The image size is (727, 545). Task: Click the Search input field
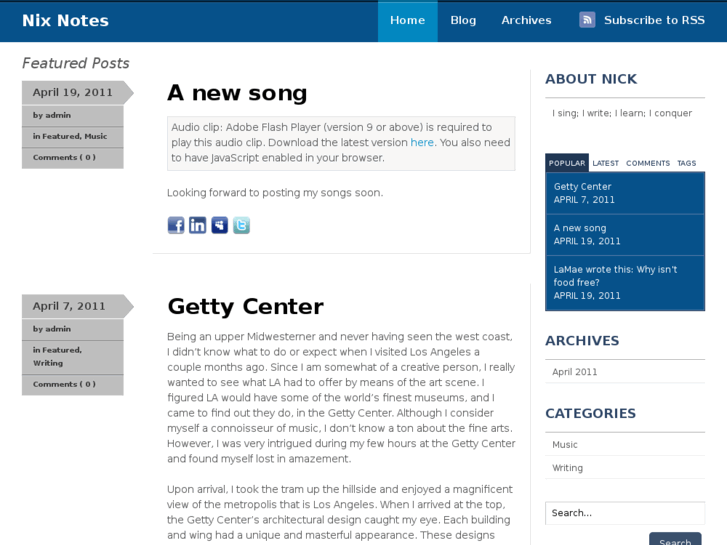point(625,513)
